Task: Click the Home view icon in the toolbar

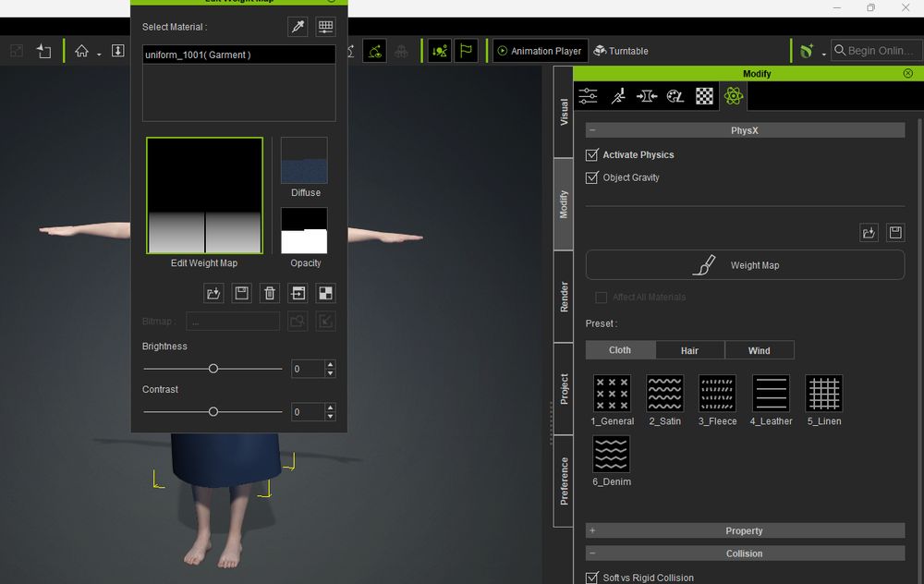Action: click(x=81, y=51)
